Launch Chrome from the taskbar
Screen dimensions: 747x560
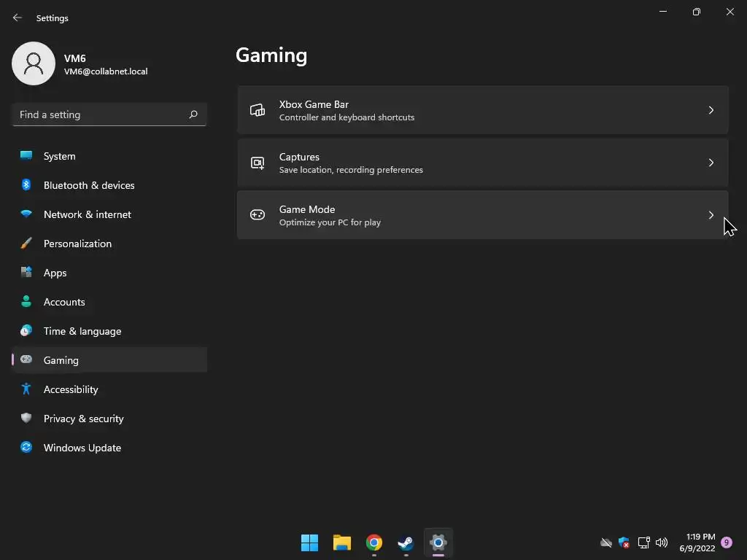click(374, 542)
